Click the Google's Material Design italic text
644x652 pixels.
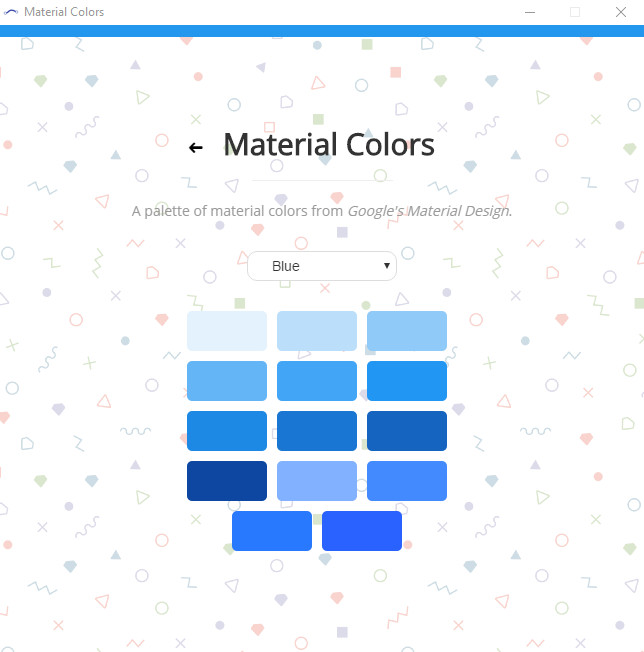428,211
